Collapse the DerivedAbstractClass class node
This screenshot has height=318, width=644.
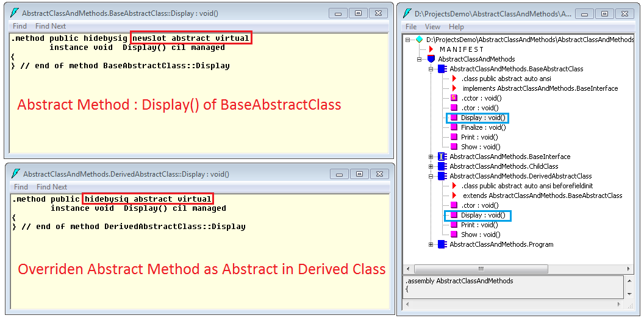click(431, 176)
